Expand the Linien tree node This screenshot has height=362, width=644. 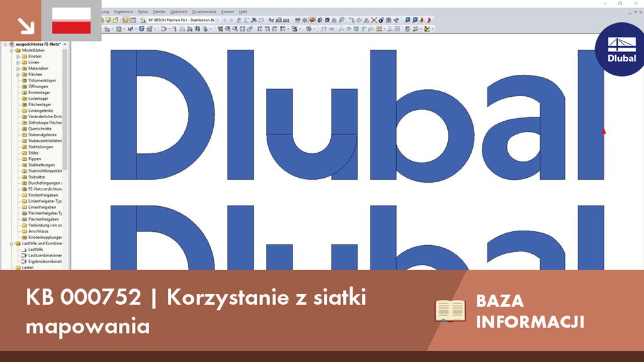coord(18,62)
